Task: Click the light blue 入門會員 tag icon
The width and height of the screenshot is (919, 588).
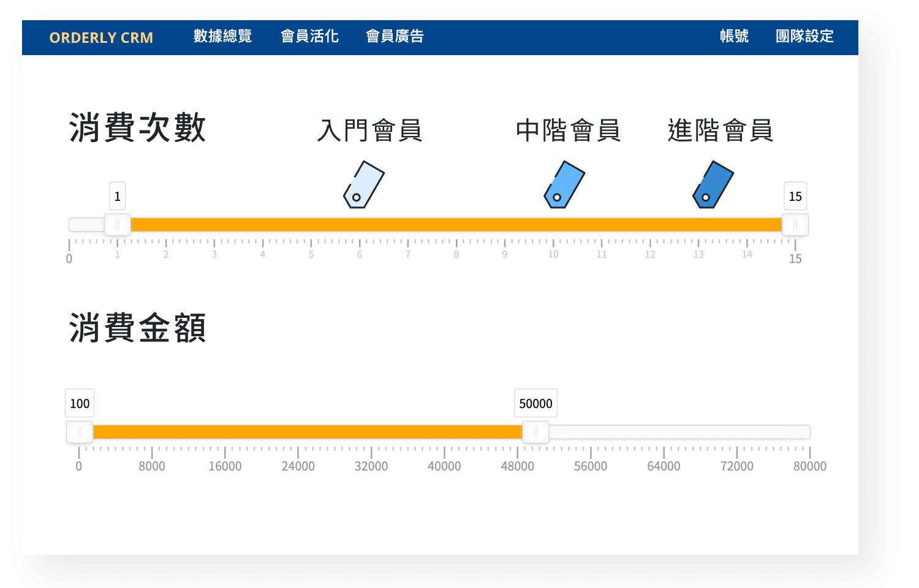Action: [x=363, y=185]
